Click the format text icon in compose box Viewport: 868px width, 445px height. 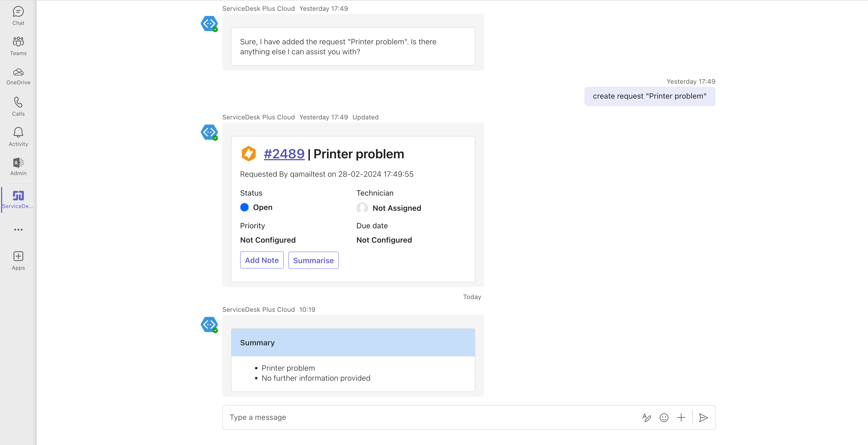pos(646,417)
